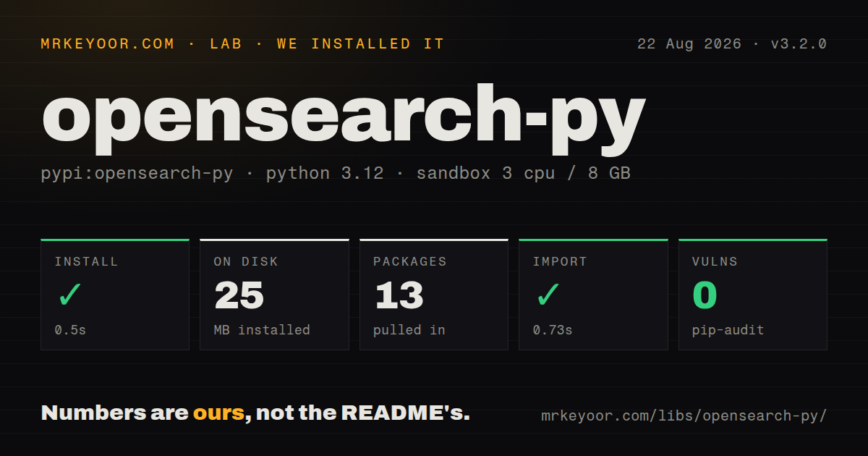The width and height of the screenshot is (868, 456).
Task: Click the 'IMPORT' card label
Action: tap(560, 262)
